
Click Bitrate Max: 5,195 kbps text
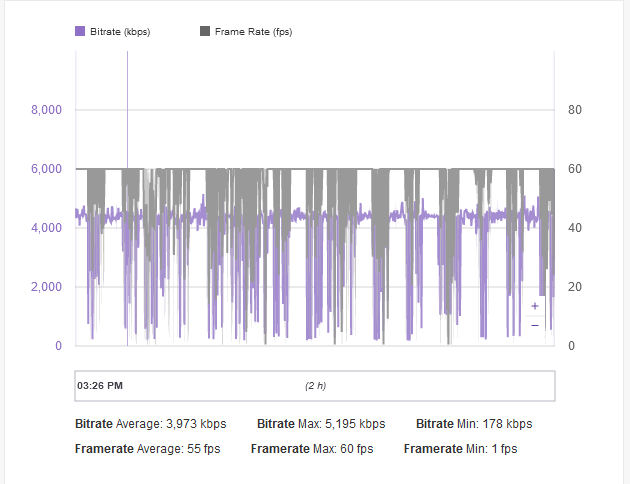321,424
